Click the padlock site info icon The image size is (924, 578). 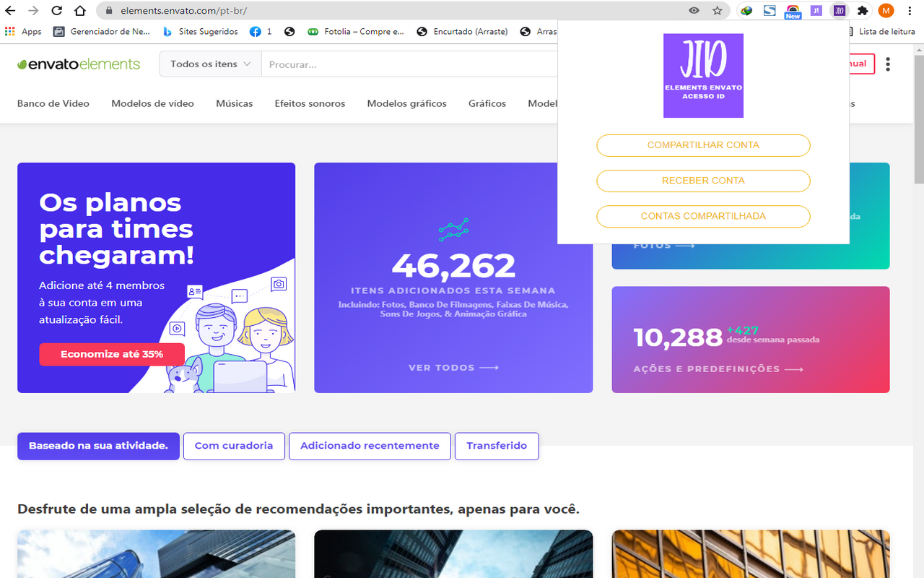point(109,11)
